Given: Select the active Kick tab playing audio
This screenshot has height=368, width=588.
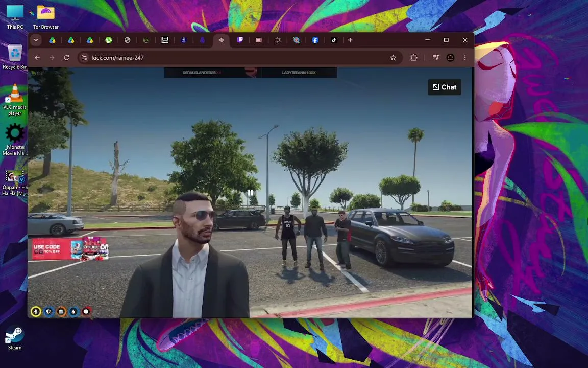Looking at the screenshot, I should 221,40.
